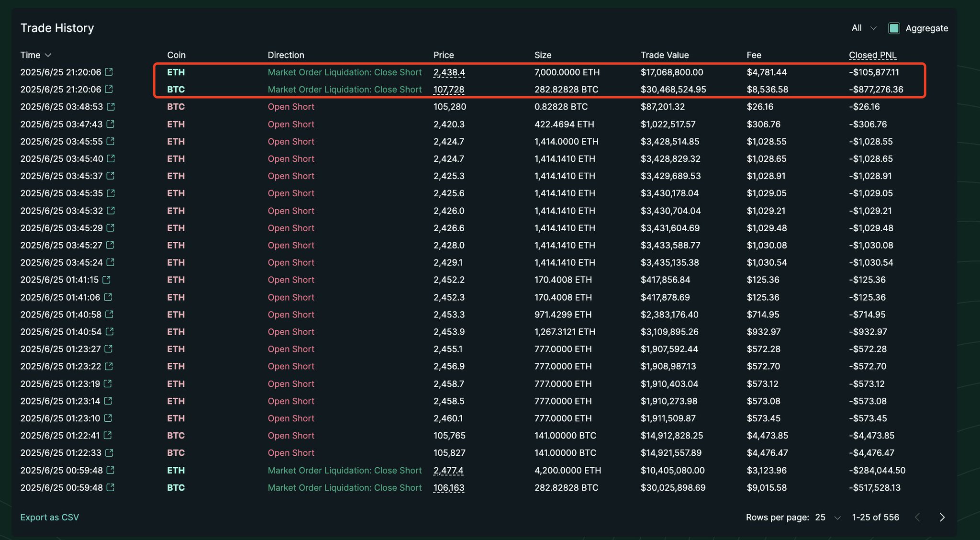
Task: Go to previous page of trades
Action: (x=917, y=517)
